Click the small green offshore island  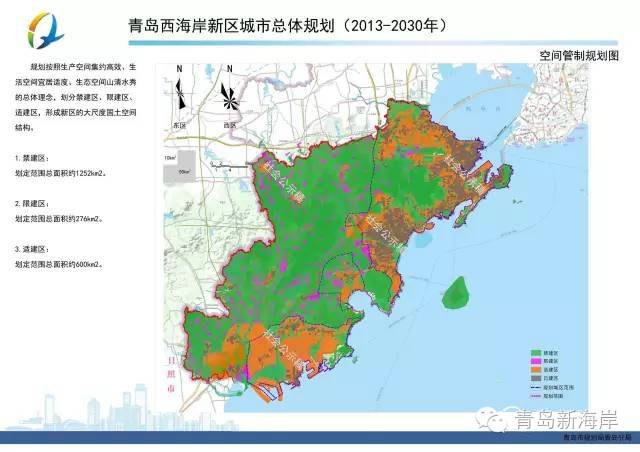point(458,292)
